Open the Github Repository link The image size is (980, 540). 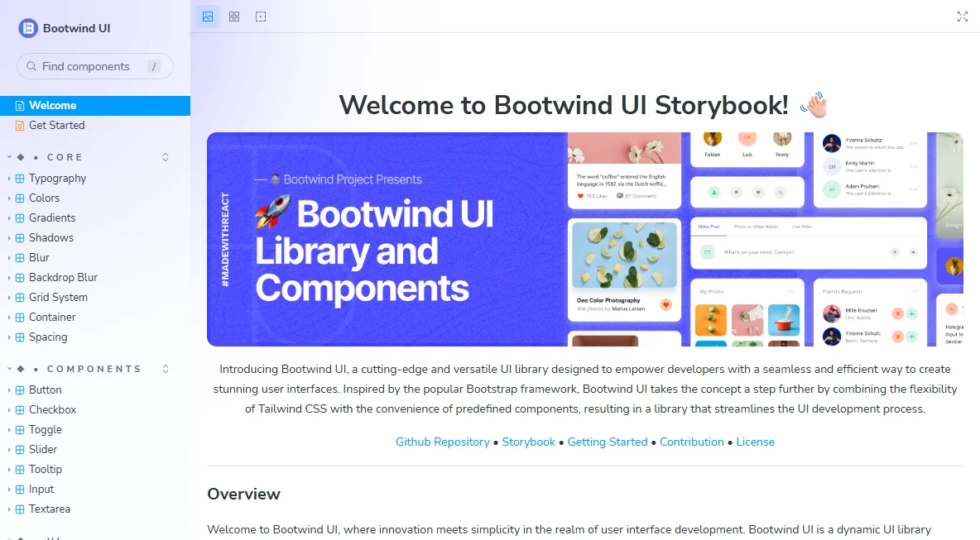coord(443,442)
